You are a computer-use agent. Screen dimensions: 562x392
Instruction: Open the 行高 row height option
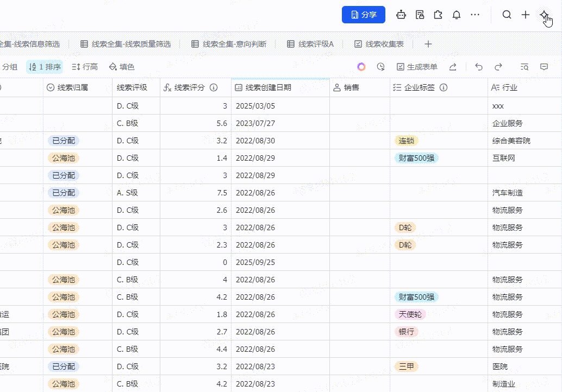click(85, 67)
